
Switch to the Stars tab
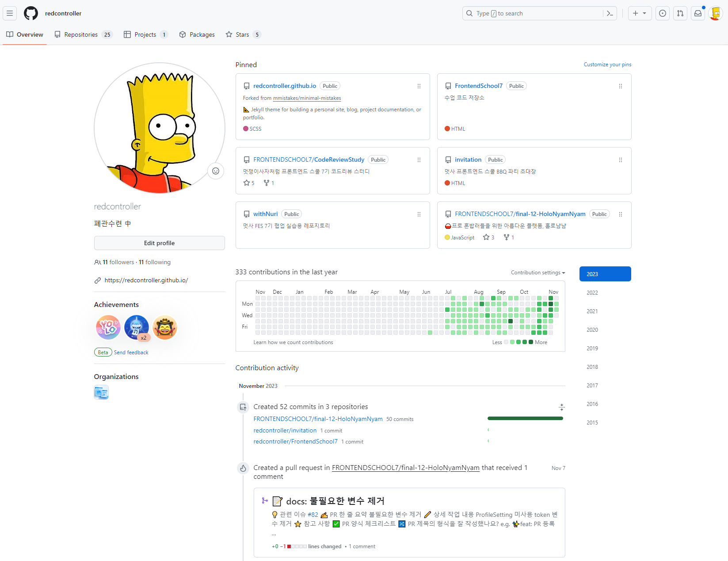point(244,34)
